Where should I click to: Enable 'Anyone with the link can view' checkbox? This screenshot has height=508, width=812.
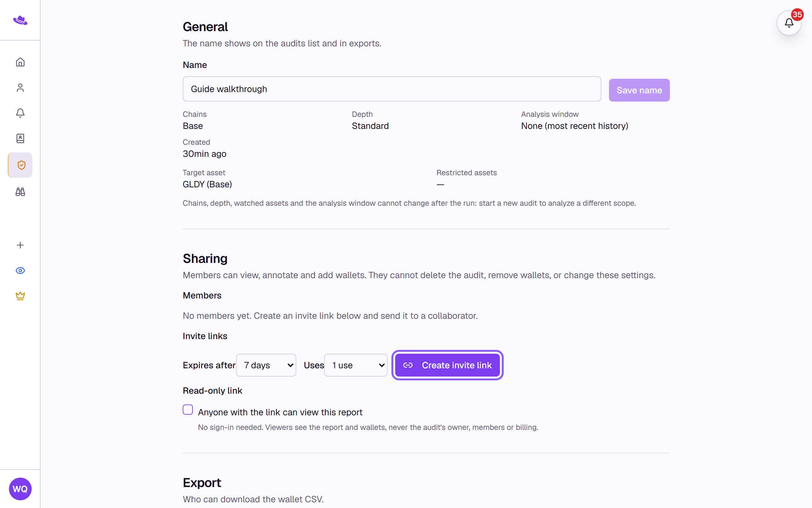pos(188,410)
